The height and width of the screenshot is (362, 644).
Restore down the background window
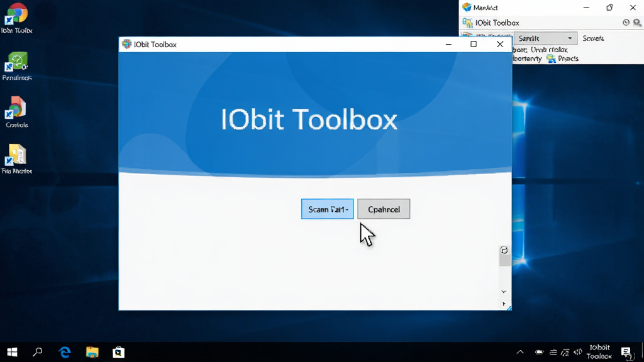tap(609, 8)
